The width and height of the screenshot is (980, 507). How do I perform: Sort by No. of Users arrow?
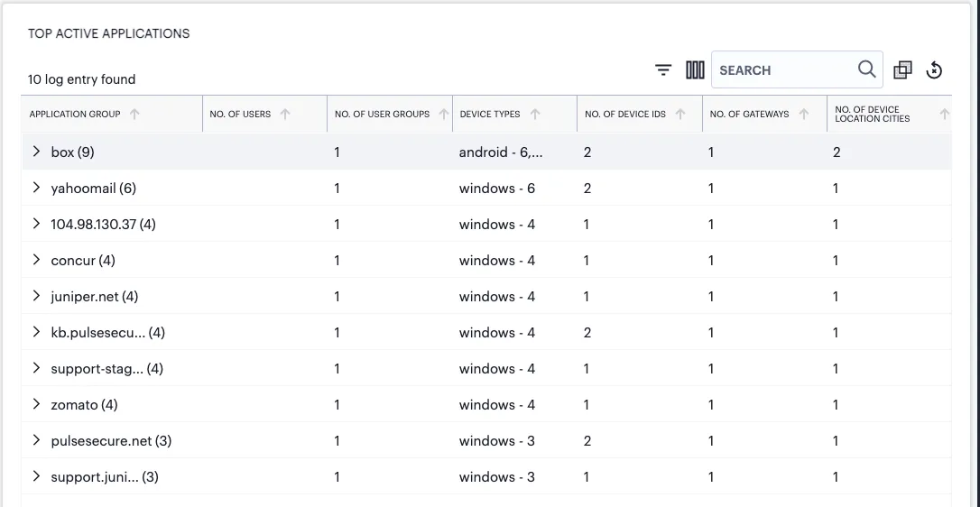pyautogui.click(x=285, y=114)
